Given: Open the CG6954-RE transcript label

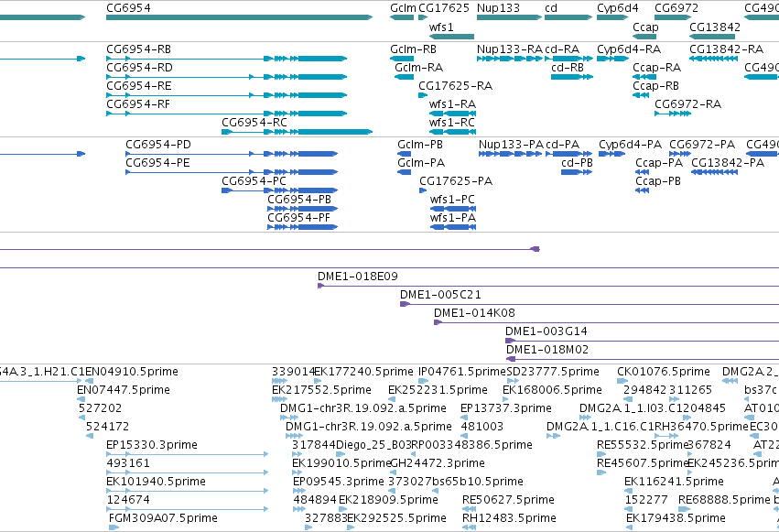Looking at the screenshot, I should [x=138, y=86].
